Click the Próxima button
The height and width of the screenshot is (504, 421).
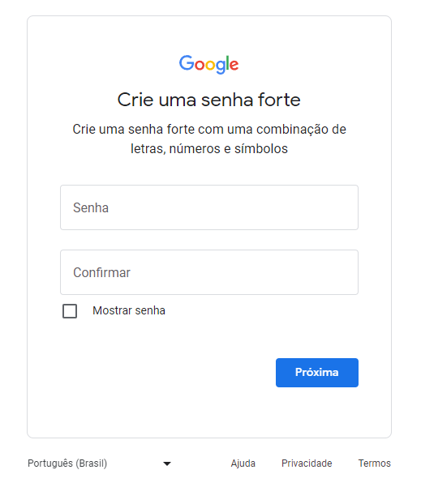pos(317,373)
